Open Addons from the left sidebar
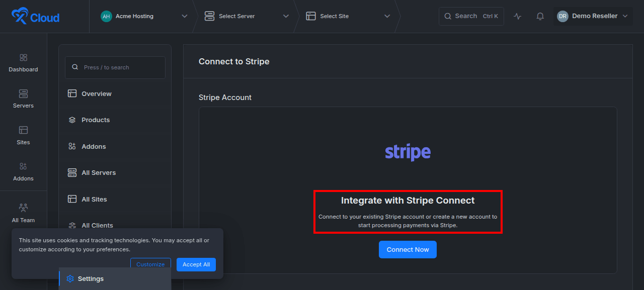Viewport: 644px width, 290px height. [x=23, y=172]
